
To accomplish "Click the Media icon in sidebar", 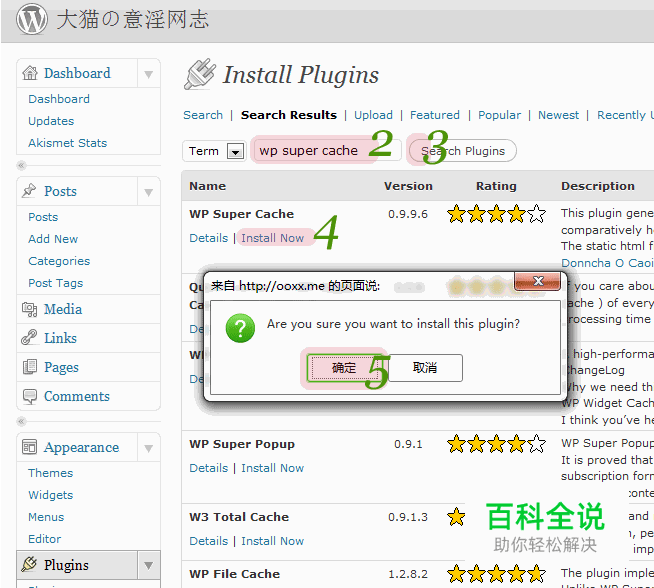I will pyautogui.click(x=29, y=309).
